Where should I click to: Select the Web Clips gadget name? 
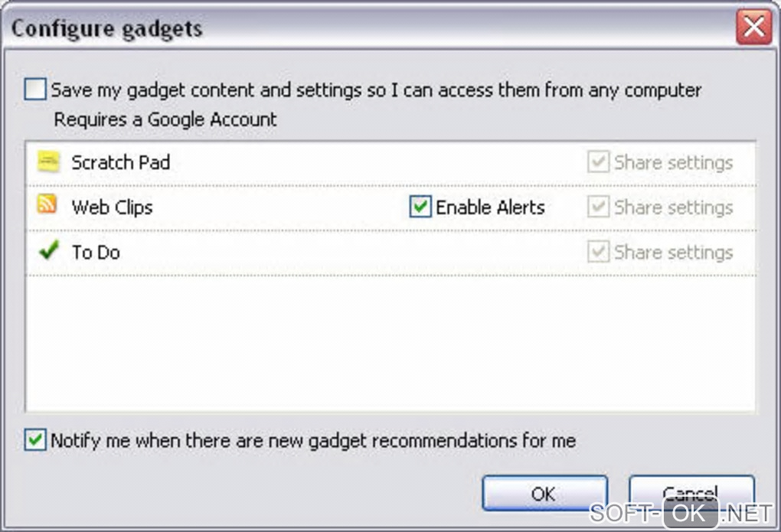(112, 207)
